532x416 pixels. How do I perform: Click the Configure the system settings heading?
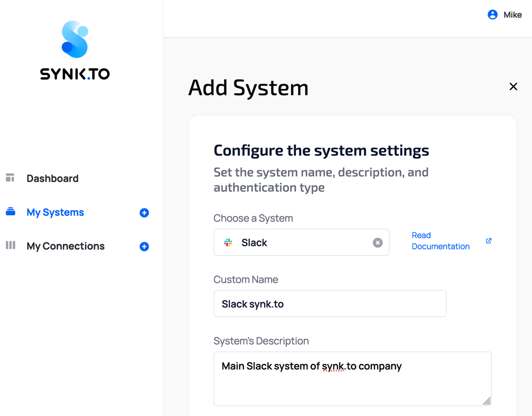(321, 151)
